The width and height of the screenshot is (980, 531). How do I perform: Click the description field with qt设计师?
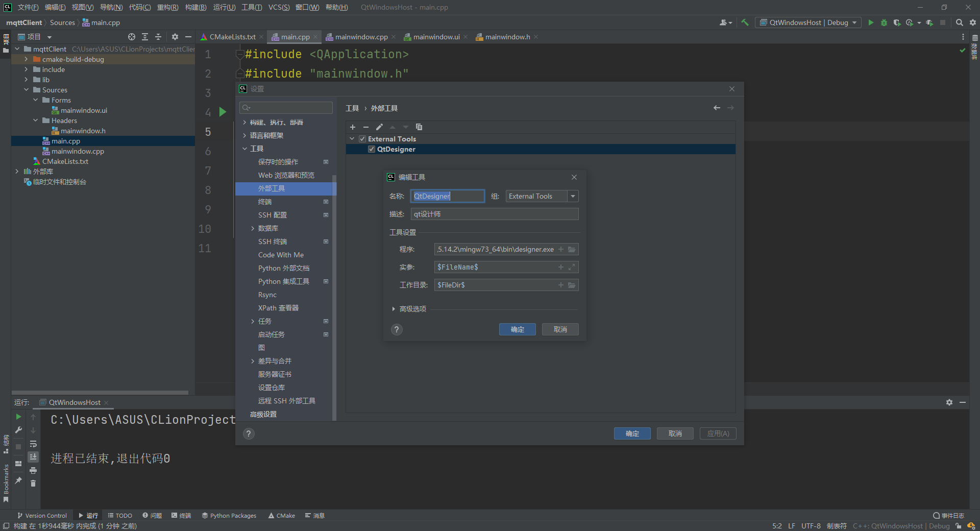tap(495, 214)
